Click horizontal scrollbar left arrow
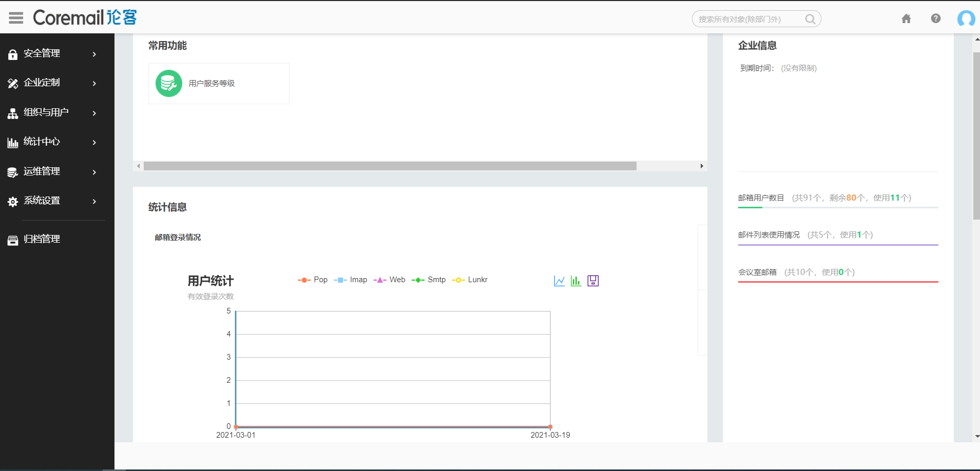The image size is (980, 471). point(139,166)
